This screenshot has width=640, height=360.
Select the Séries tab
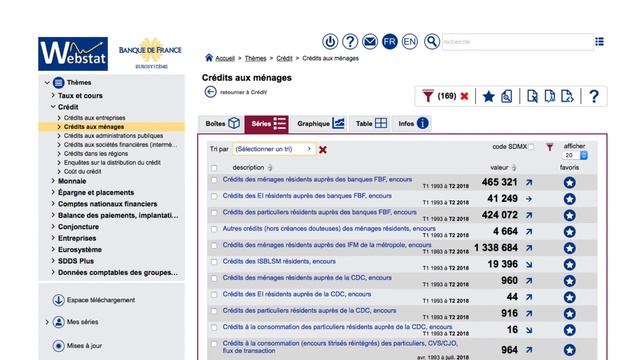point(267,124)
